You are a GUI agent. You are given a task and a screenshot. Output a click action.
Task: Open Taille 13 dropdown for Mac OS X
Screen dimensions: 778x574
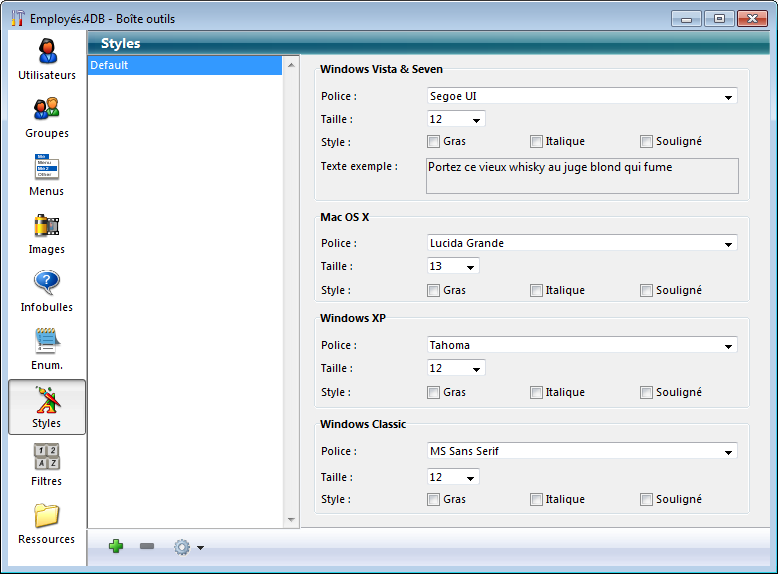click(x=453, y=266)
